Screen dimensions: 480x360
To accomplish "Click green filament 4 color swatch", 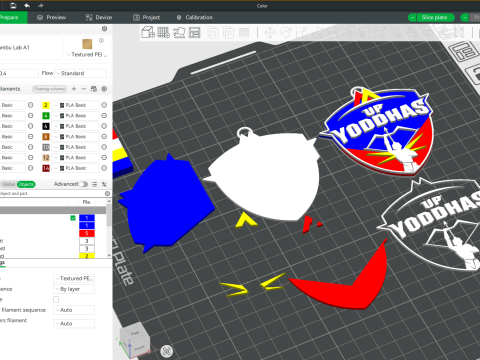I will coord(46,116).
